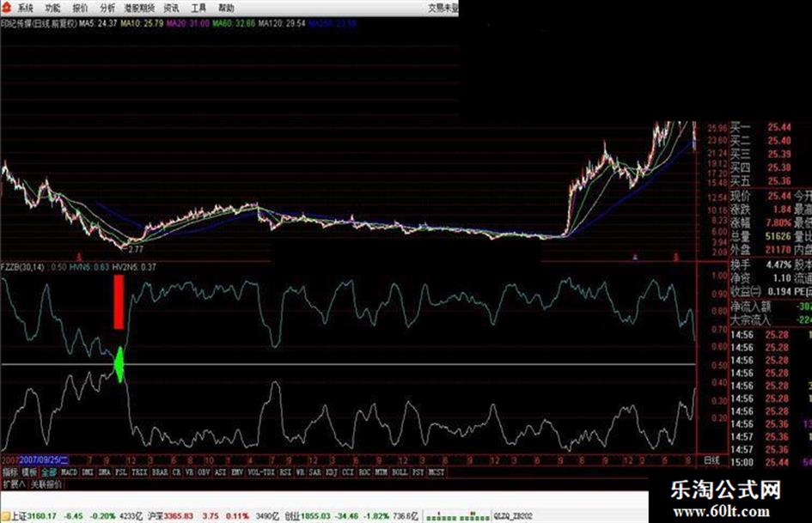The width and height of the screenshot is (812, 523).
Task: Click the red house app logo icon
Action: pos(6,7)
